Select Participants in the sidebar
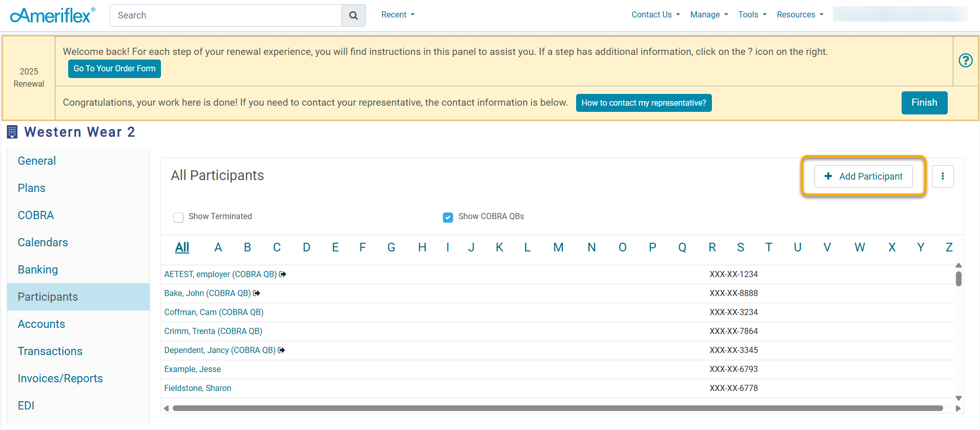Screen dimensions: 980x430 pos(78,297)
